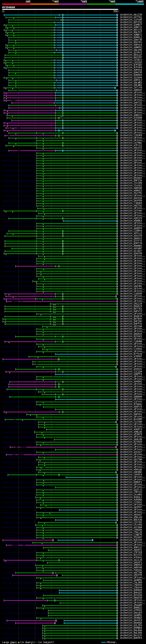146x644 pixels.
Task: Open UniRef100_Q4XUC9 entry
Action: pyautogui.click(x=131, y=620)
